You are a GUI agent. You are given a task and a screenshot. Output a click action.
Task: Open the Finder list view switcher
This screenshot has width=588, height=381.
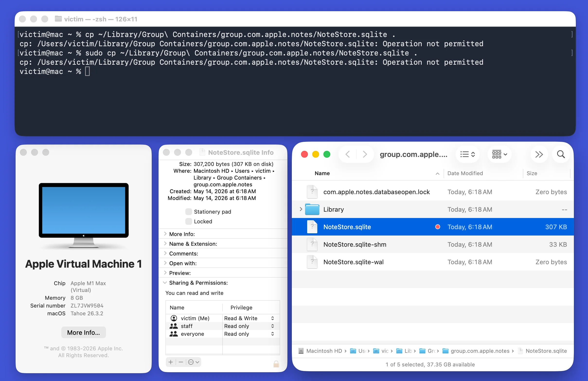[467, 154]
